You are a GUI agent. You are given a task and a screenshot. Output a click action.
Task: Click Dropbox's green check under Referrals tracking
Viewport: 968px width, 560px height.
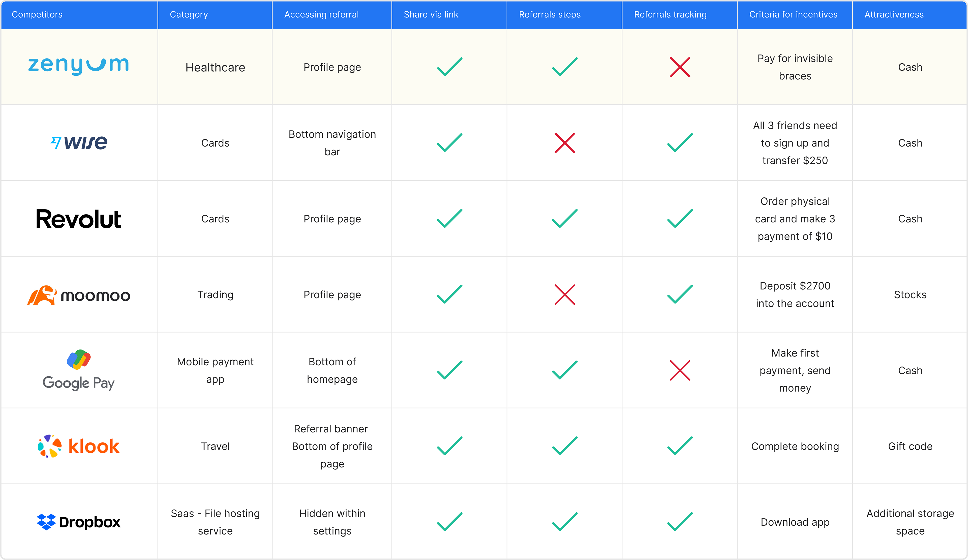pos(680,522)
